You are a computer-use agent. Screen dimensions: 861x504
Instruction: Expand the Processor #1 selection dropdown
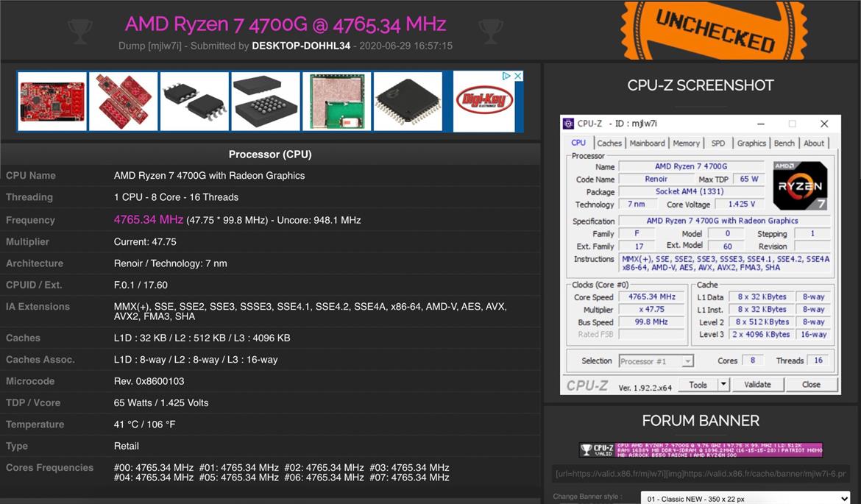[656, 361]
